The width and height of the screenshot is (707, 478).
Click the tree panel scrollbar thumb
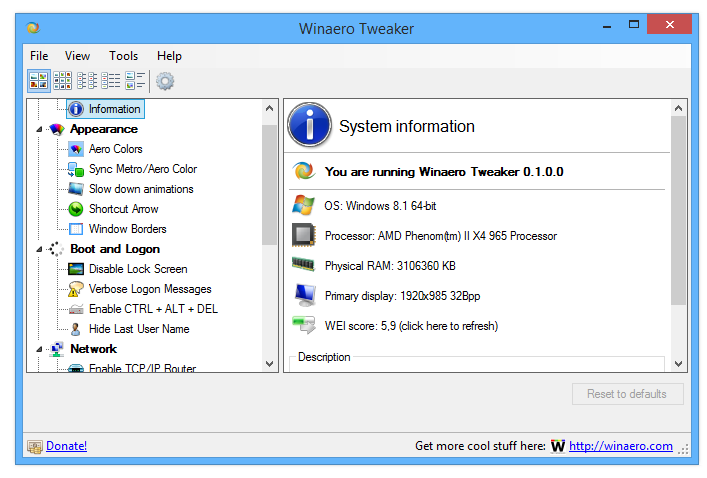click(270, 185)
